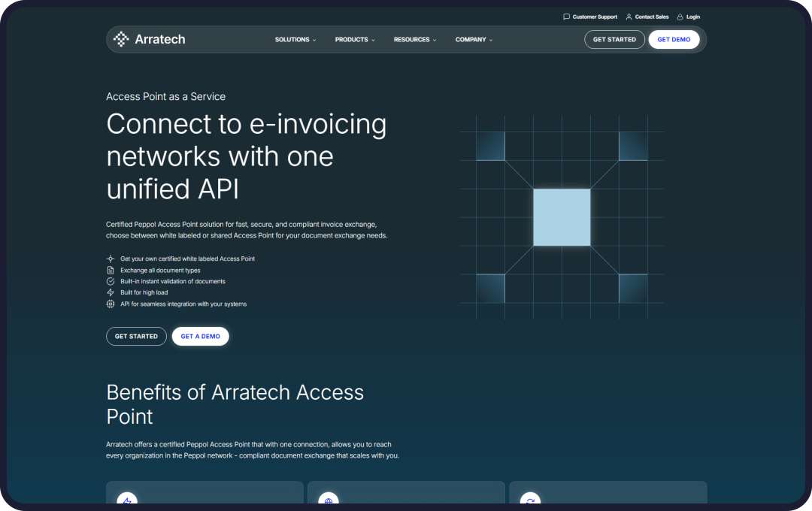Screen dimensions: 812x511
Task: Click 'API for seamless integration with your systems' text
Action: click(x=183, y=304)
